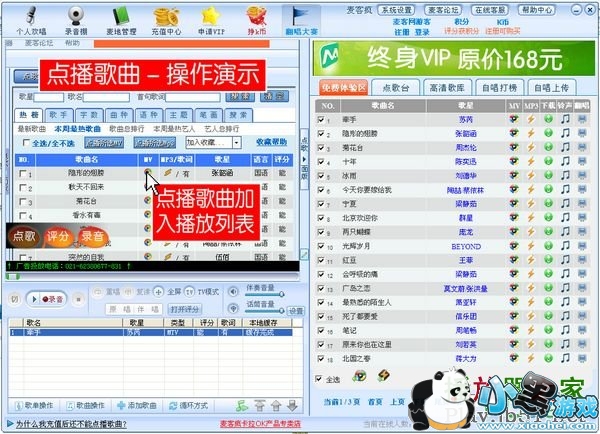Select the 歌手 category tab
The height and width of the screenshot is (434, 600).
(59, 115)
